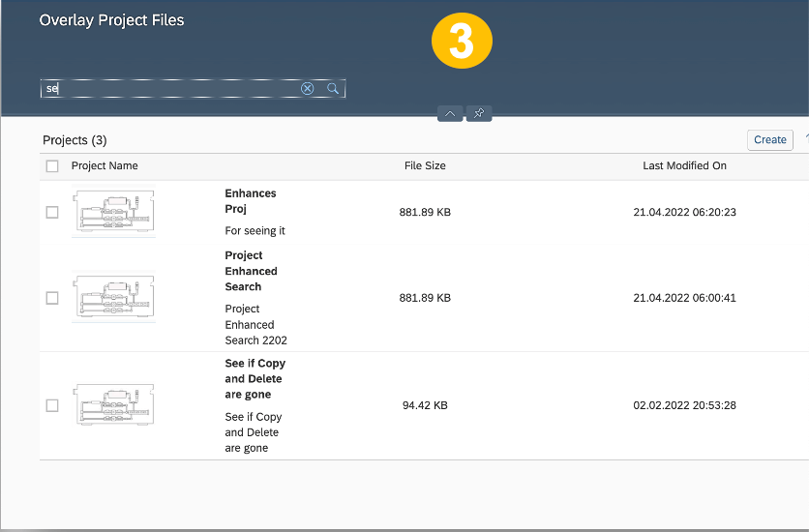The height and width of the screenshot is (532, 809).
Task: Check the Enhances Proj row checkbox
Action: 52,213
